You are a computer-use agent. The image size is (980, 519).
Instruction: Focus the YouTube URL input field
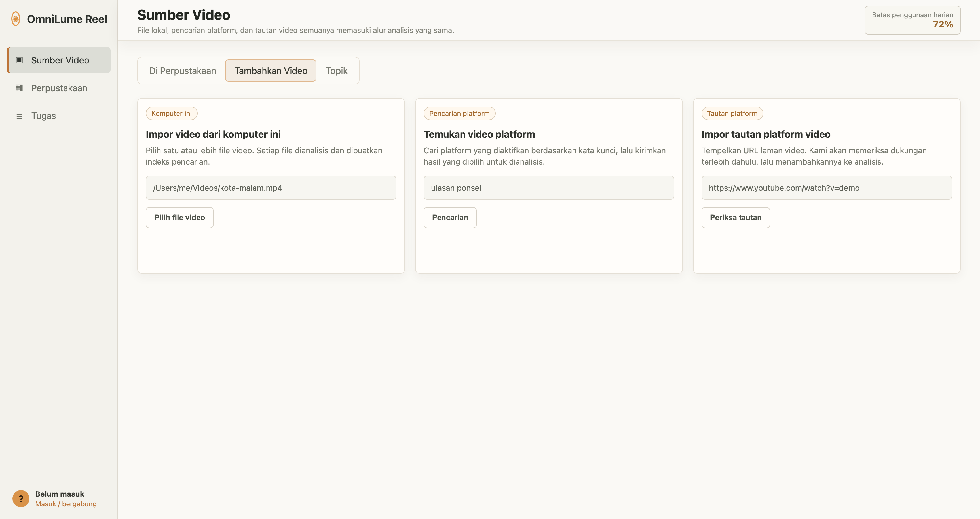[x=827, y=188]
